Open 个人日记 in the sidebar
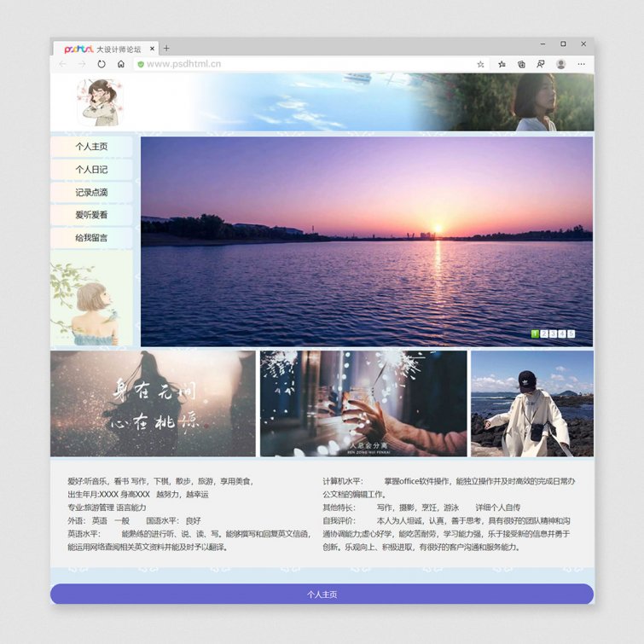This screenshot has height=644, width=644. [x=91, y=170]
